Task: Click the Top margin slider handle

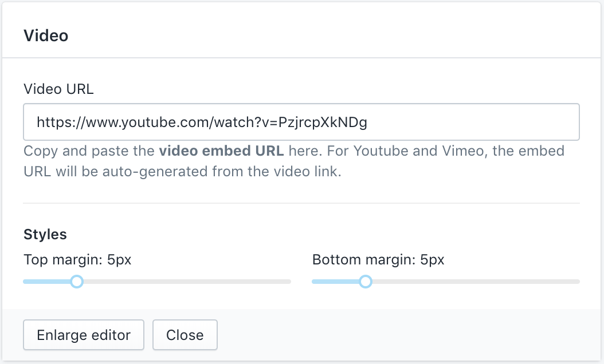Action: pyautogui.click(x=77, y=282)
